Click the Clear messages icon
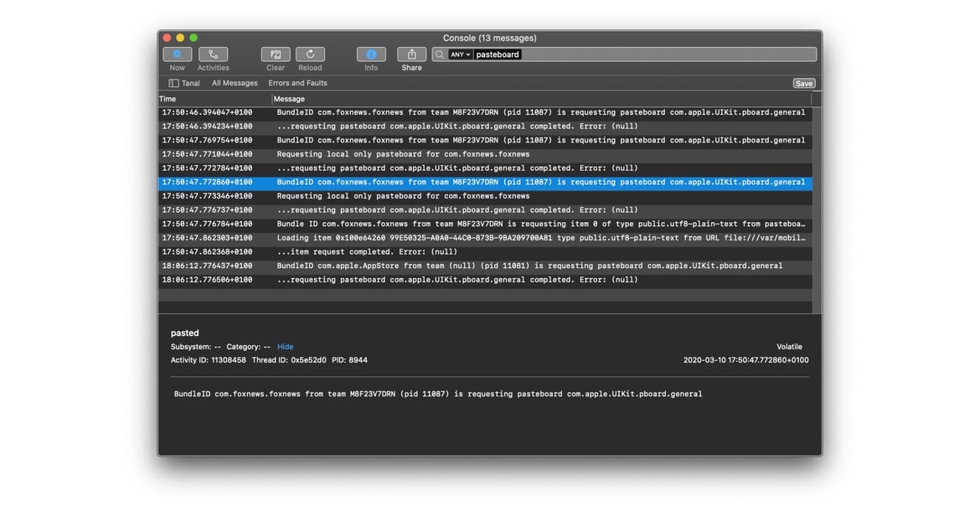Screen dimensions: 980x511 pos(276,54)
